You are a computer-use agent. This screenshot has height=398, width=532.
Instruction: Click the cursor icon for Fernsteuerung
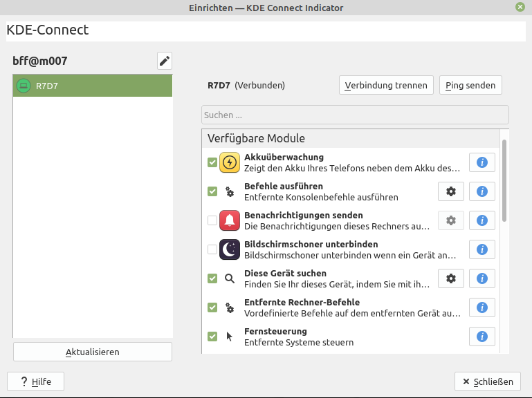tap(230, 337)
